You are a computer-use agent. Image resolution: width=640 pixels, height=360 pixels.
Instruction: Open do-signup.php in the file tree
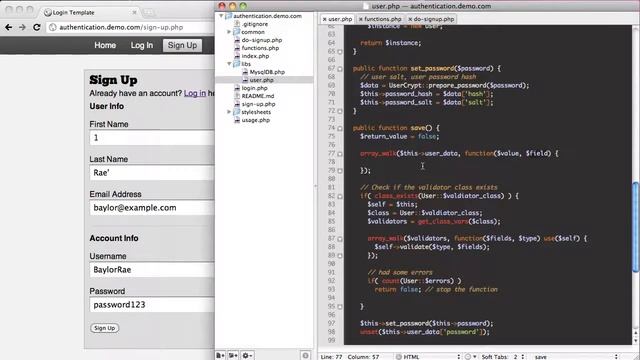click(262, 40)
